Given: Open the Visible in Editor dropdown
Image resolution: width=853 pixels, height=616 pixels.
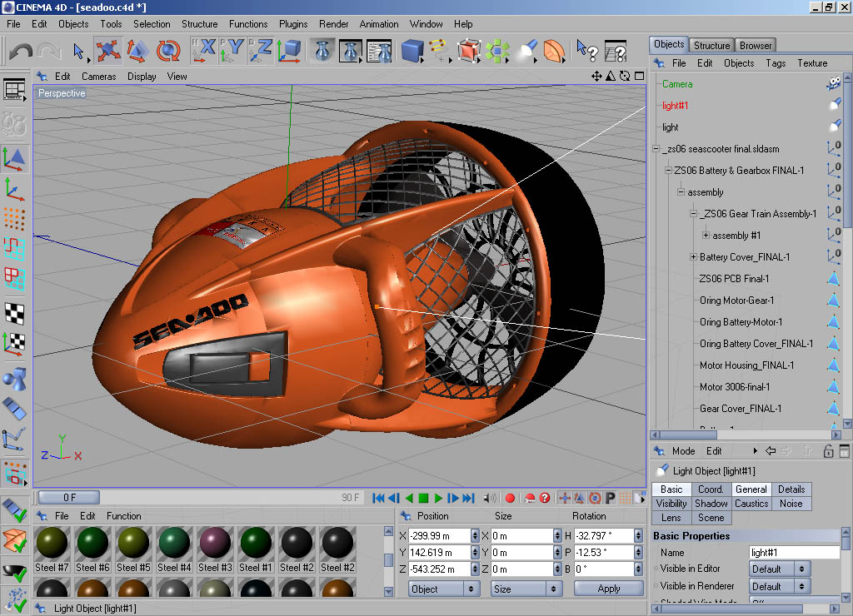Looking at the screenshot, I should pos(779,569).
